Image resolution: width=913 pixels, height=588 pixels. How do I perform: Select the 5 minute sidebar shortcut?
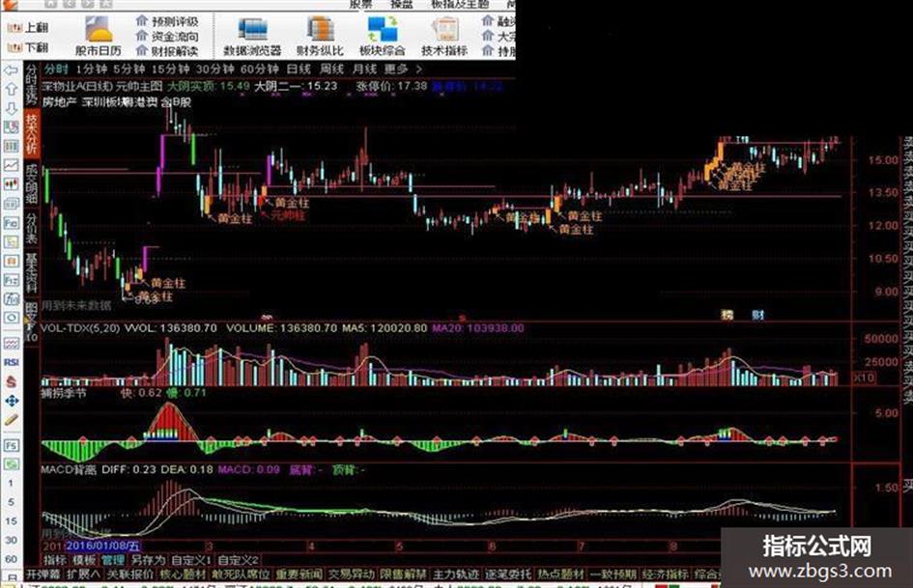pos(11,502)
